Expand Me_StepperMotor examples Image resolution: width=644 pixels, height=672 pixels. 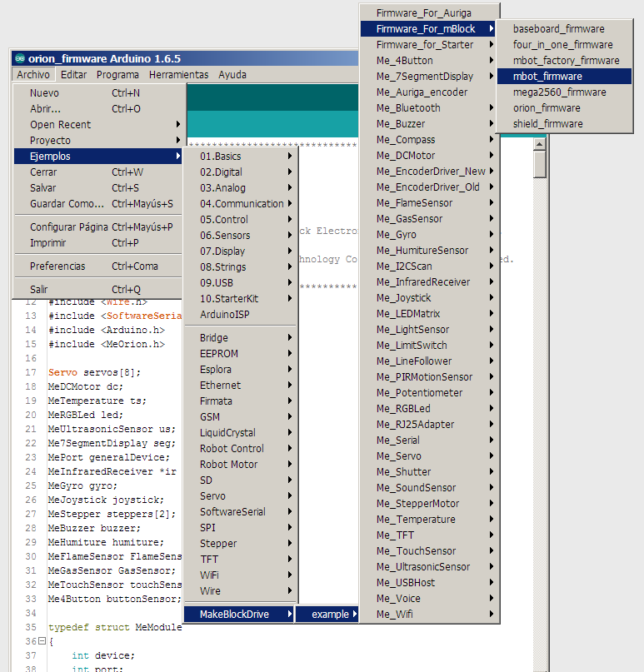click(429, 504)
